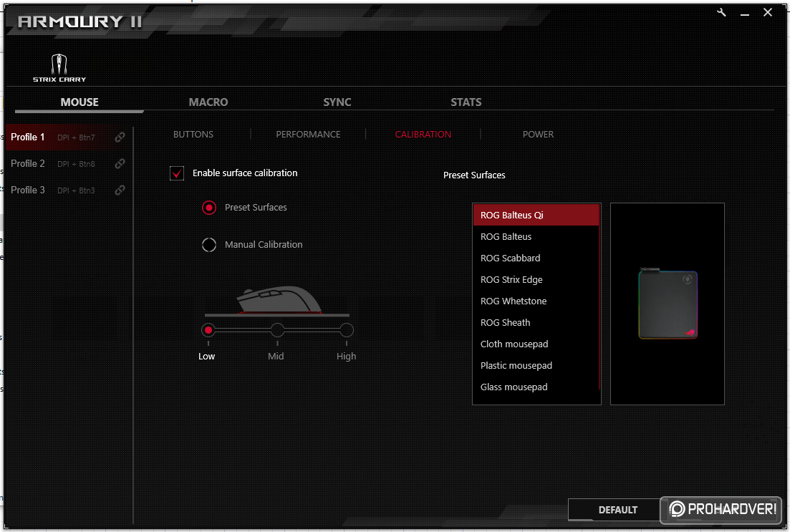Choose ROG Balteus Qi preset surface
Image resolution: width=790 pixels, height=532 pixels.
(x=536, y=215)
